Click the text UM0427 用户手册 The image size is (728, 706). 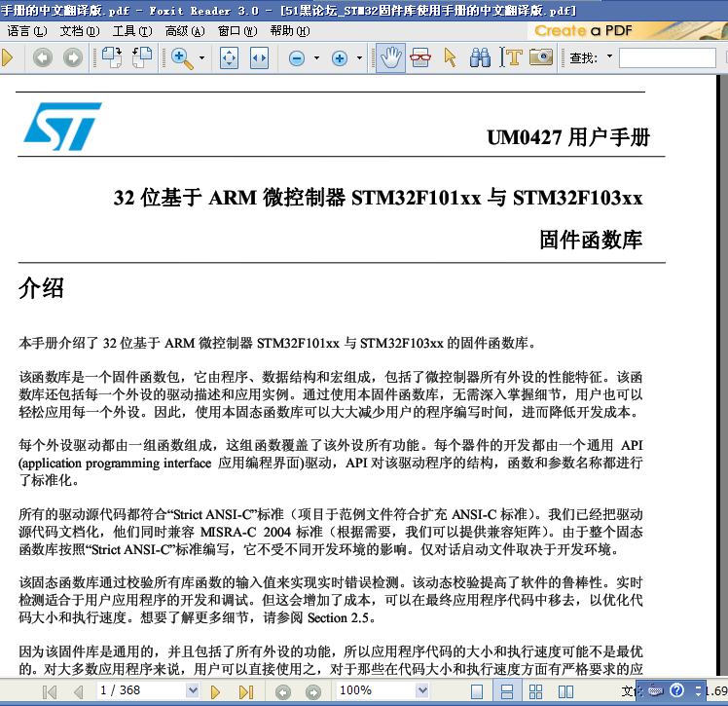coord(568,137)
